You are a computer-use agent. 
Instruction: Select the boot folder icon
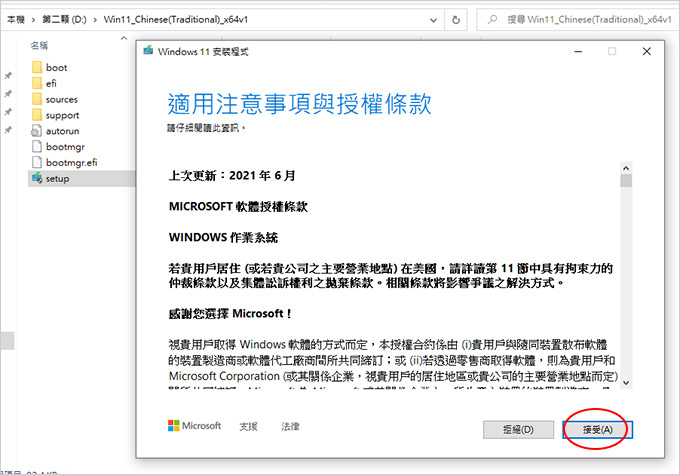(x=37, y=67)
